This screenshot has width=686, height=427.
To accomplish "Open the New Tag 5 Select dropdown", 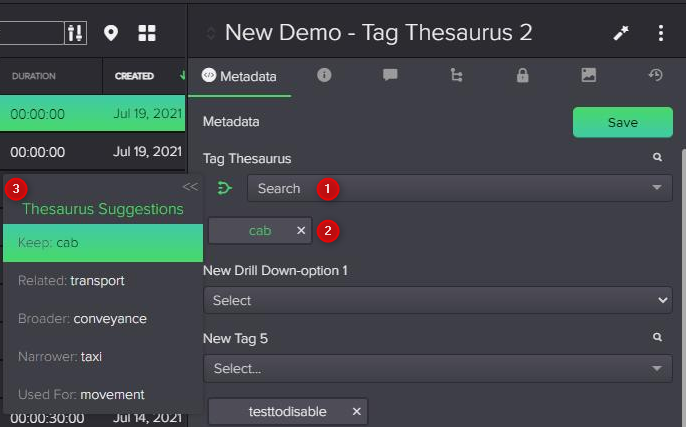I will click(438, 369).
